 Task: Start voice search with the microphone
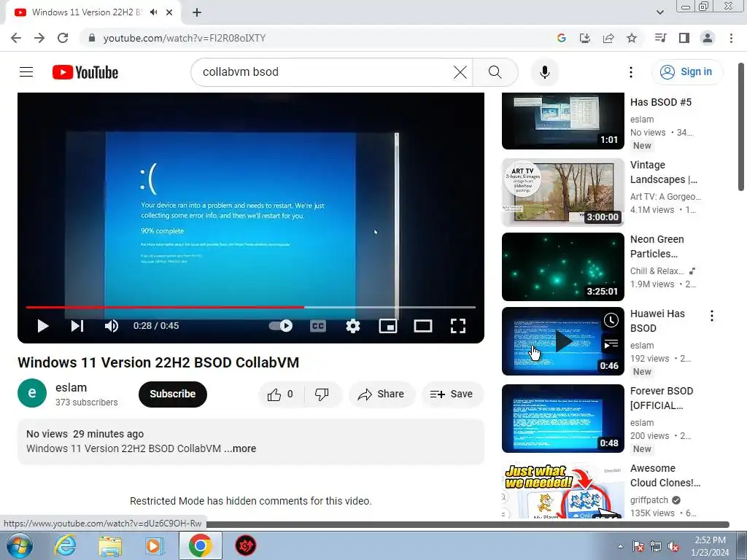(544, 72)
